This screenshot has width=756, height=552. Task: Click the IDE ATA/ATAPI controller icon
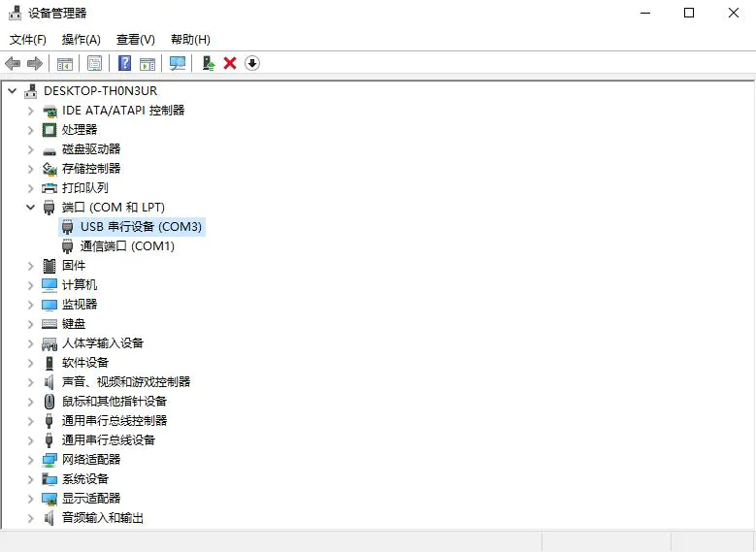(x=49, y=111)
